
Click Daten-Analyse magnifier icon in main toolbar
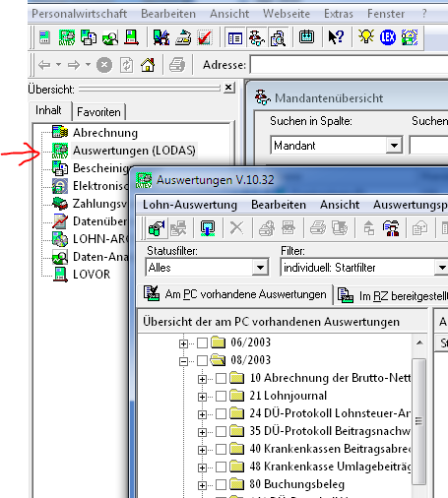pyautogui.click(x=110, y=38)
